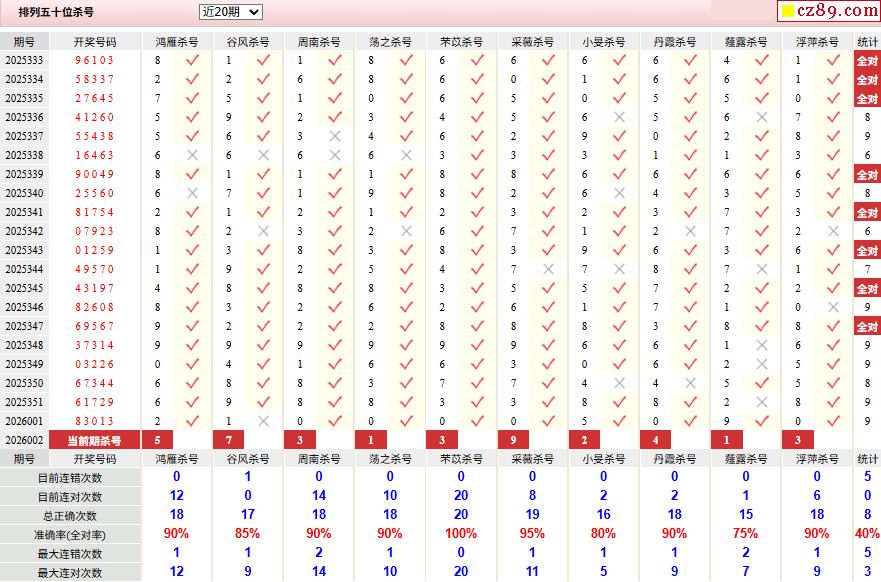Click the check mark for 鸿雁杀号 in row 2025333
The width and height of the screenshot is (881, 582).
192,60
